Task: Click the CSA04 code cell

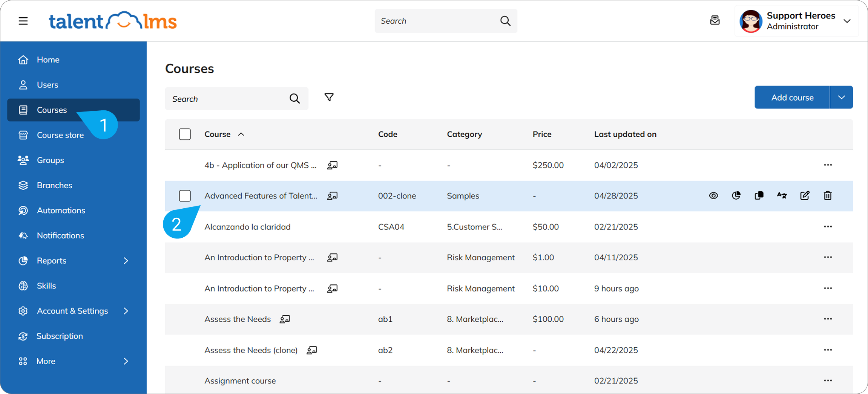Action: click(x=391, y=227)
